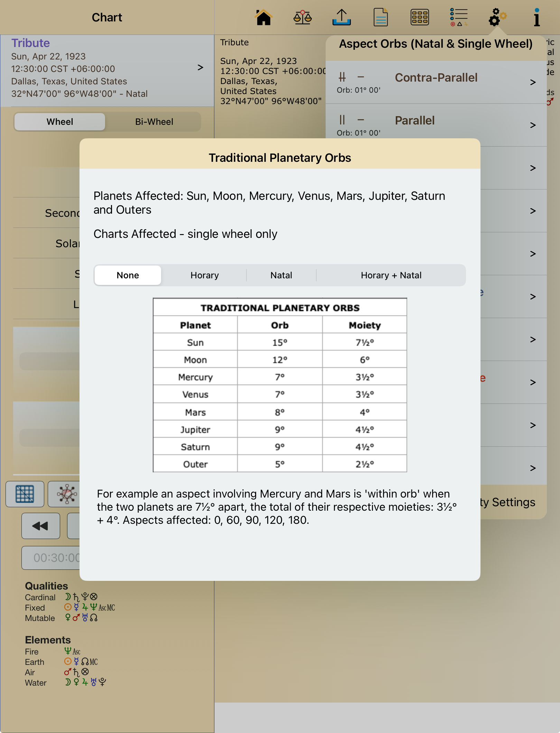The image size is (560, 733).
Task: Choose Horary + Natal orbs option
Action: [x=391, y=275]
